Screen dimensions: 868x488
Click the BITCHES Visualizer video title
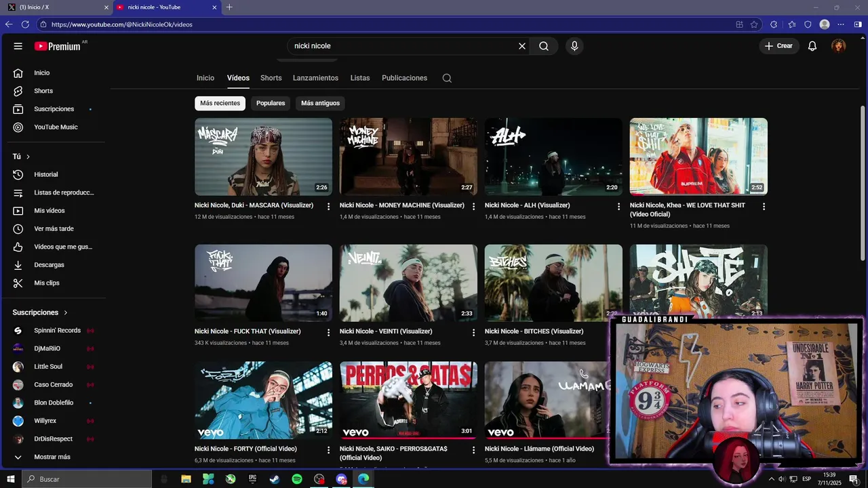click(x=534, y=331)
